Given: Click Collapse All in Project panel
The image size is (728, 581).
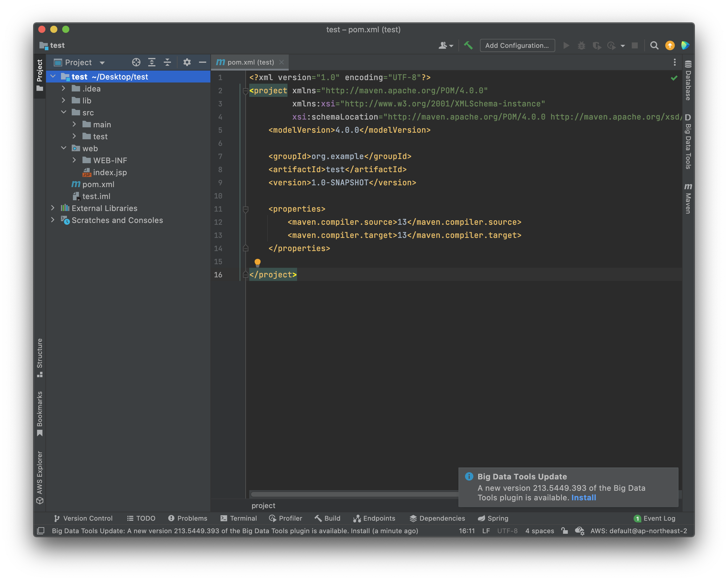Looking at the screenshot, I should point(167,62).
